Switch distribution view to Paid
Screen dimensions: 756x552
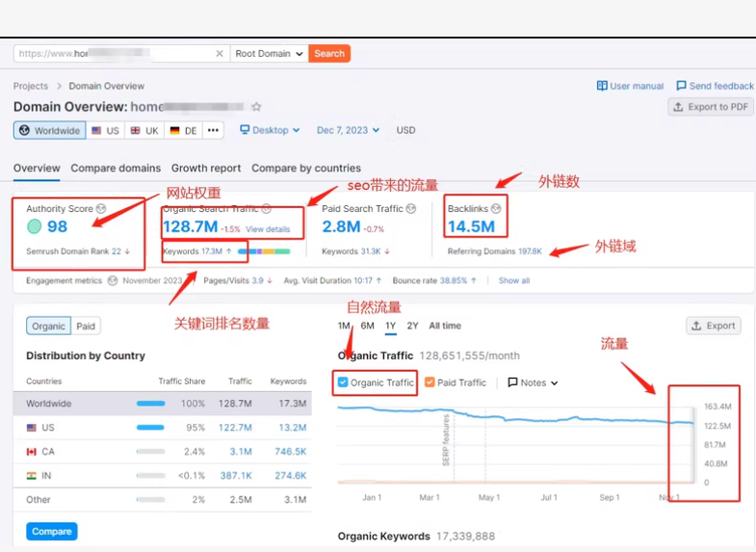pos(86,326)
